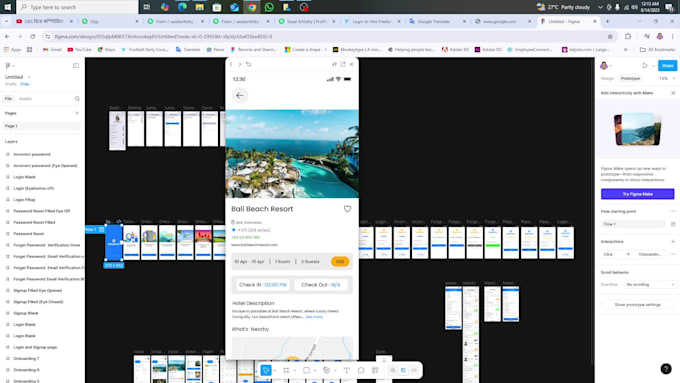Click the resort beach photo

pyautogui.click(x=292, y=154)
